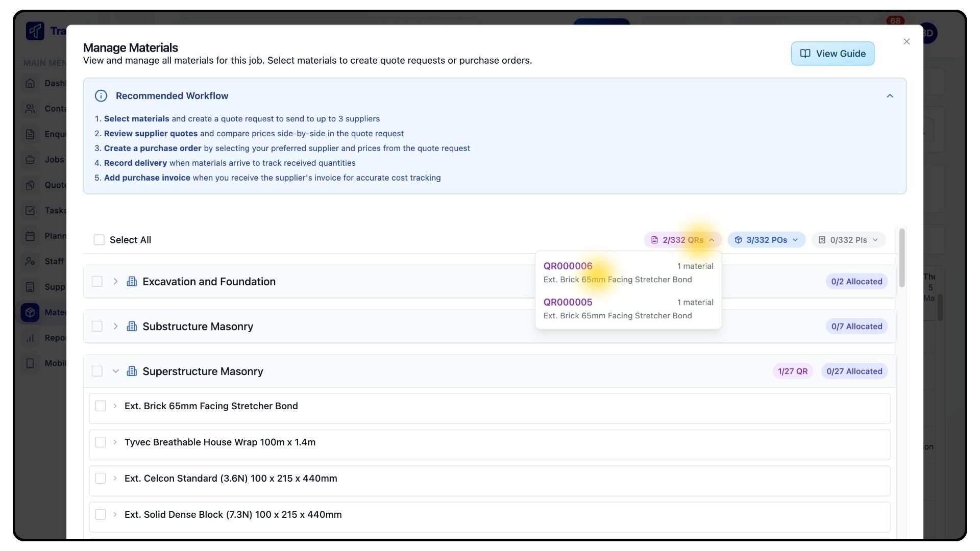Screen dimensions: 980x551
Task: Click the Materials cube icon in sidebar
Action: tap(30, 312)
